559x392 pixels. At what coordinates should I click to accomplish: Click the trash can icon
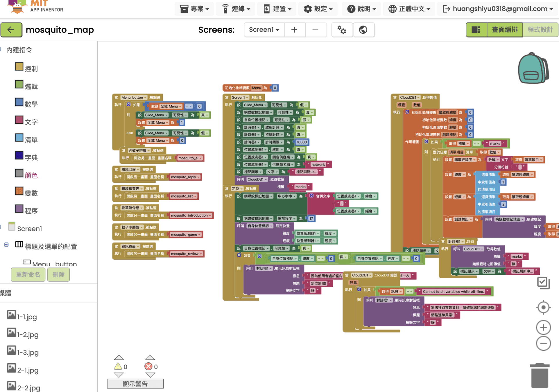point(540,375)
